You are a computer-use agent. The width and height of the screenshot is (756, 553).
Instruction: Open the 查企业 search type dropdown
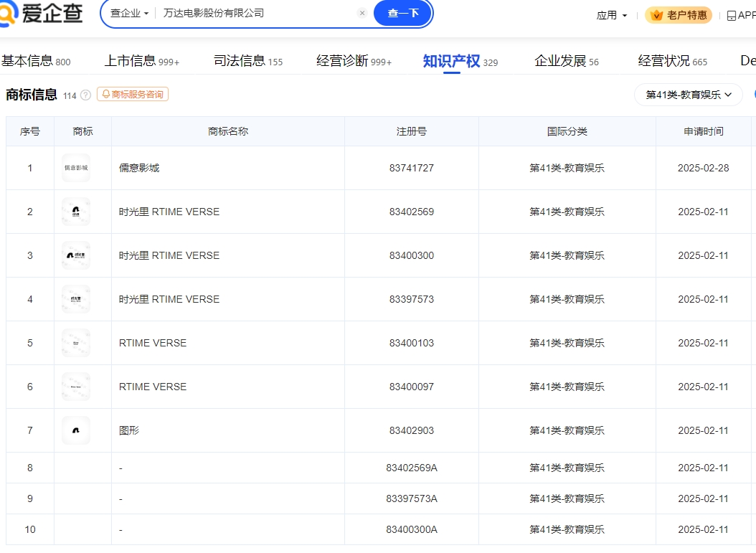[129, 13]
